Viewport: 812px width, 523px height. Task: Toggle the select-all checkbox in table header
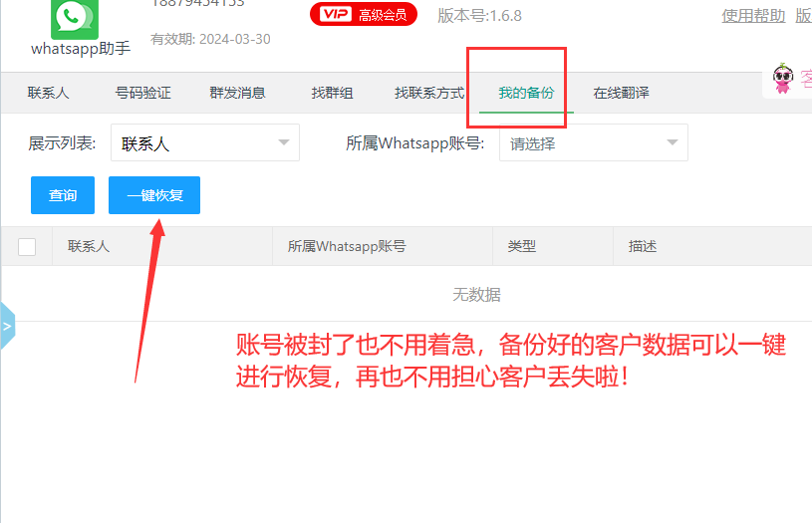[x=27, y=247]
